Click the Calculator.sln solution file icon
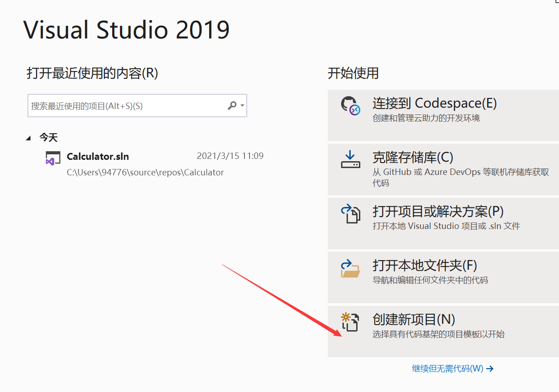This screenshot has width=559, height=392. click(x=53, y=158)
